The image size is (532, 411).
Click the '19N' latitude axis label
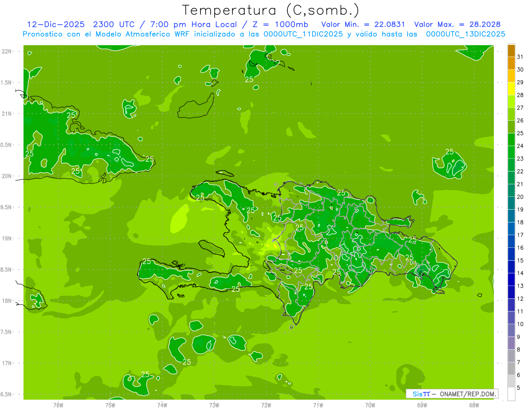[x=7, y=239]
